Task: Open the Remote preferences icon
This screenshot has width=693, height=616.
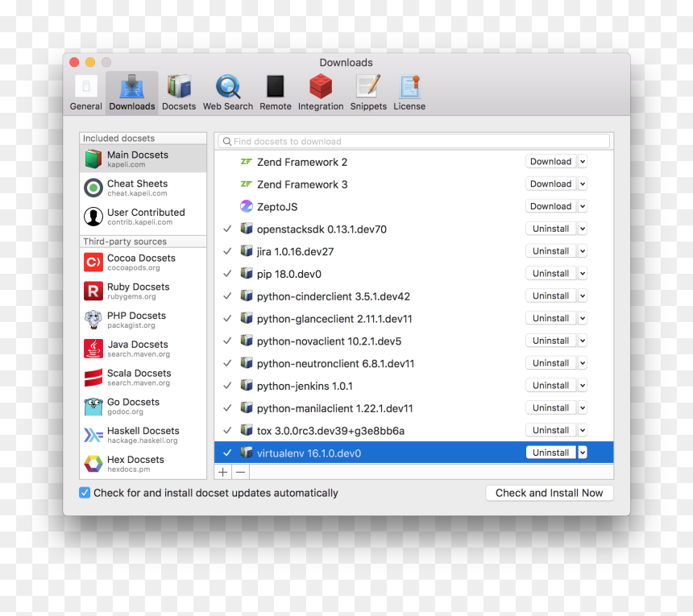Action: coord(276,86)
